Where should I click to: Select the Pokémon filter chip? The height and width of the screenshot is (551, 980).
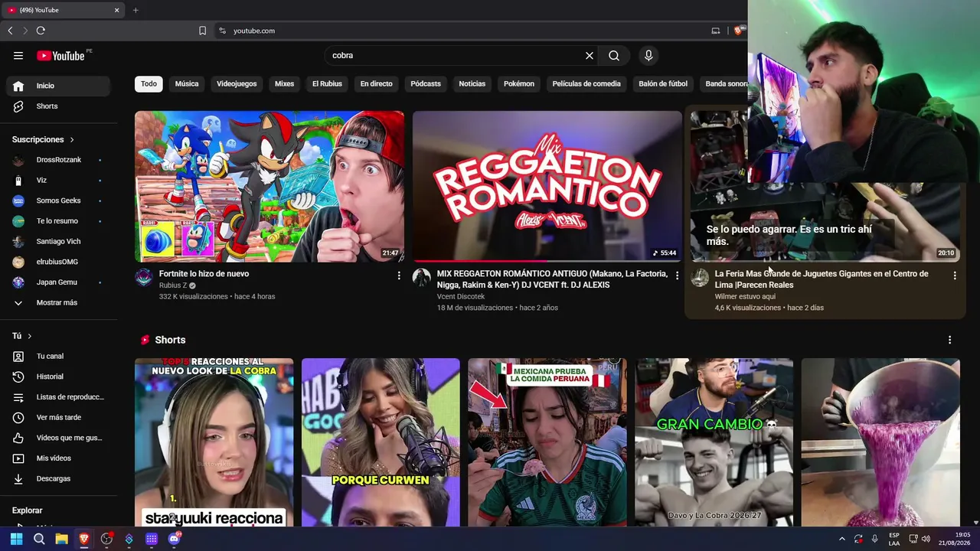tap(519, 83)
